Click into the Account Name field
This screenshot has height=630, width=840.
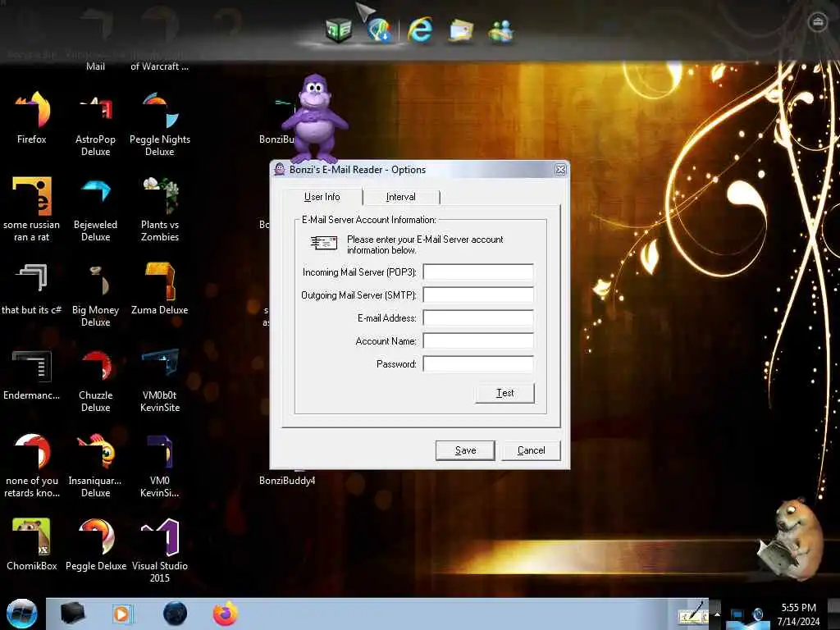pos(478,341)
